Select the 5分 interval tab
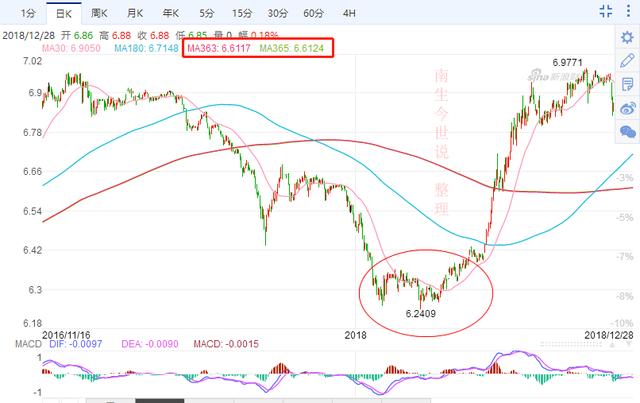This screenshot has width=640, height=403. coord(206,13)
